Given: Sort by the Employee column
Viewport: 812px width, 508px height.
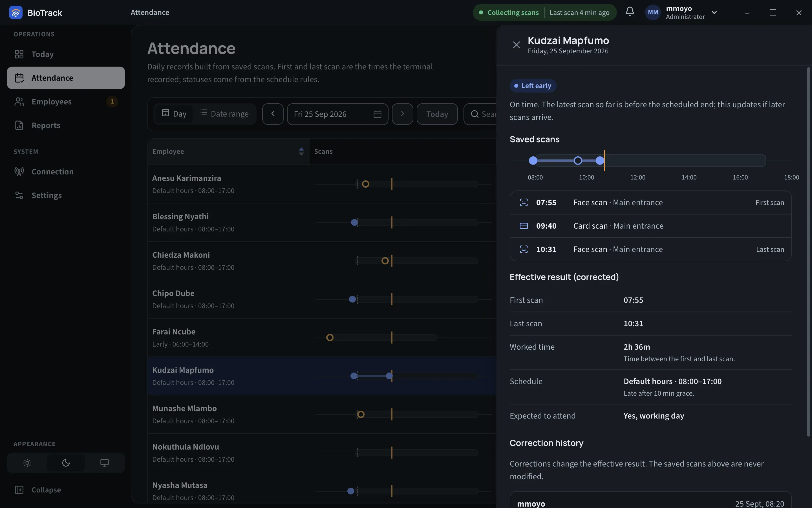Looking at the screenshot, I should pyautogui.click(x=228, y=151).
